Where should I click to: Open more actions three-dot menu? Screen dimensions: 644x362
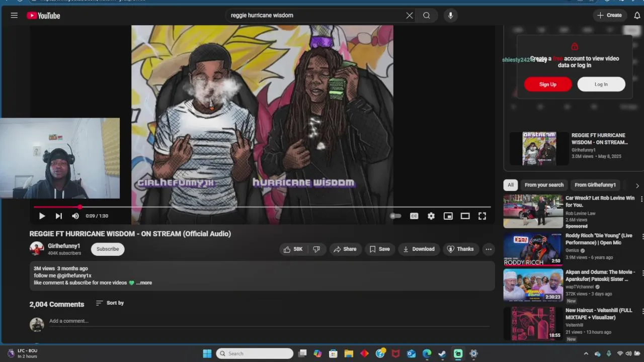point(489,249)
